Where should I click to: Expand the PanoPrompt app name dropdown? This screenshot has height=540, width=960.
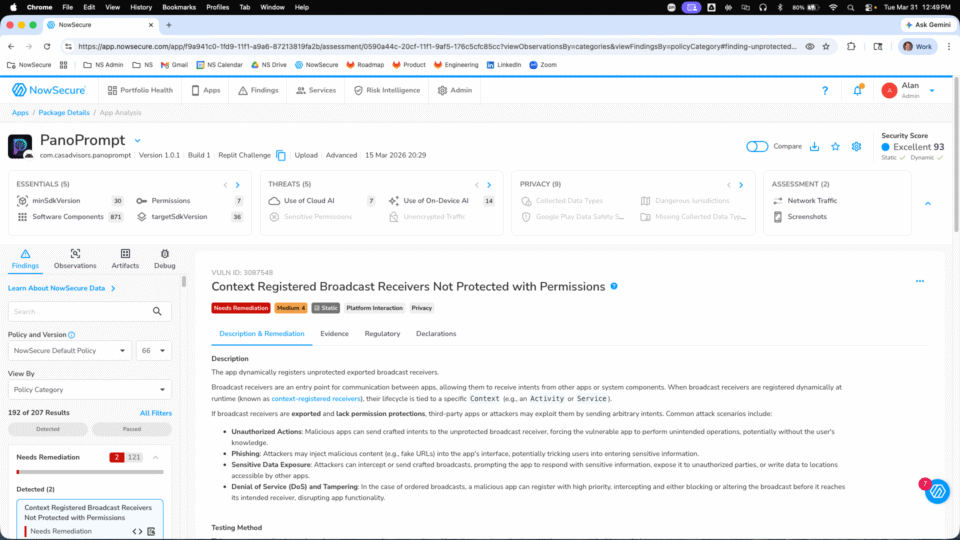pyautogui.click(x=137, y=141)
